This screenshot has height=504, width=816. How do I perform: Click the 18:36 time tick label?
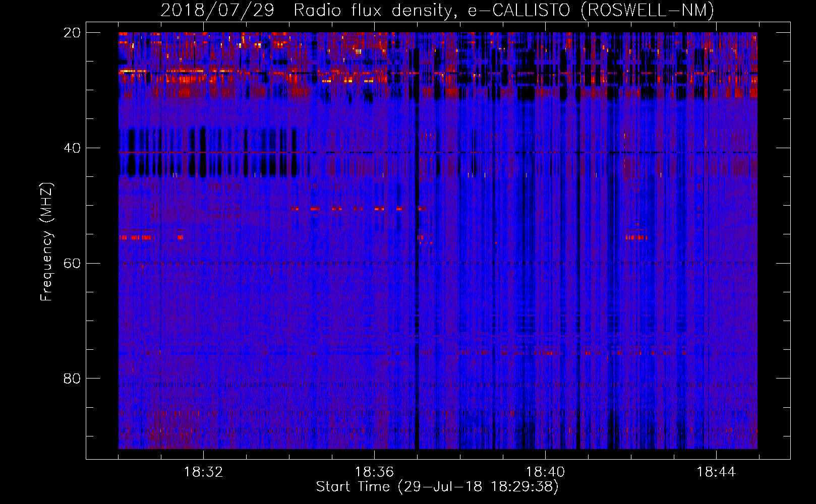click(x=374, y=472)
